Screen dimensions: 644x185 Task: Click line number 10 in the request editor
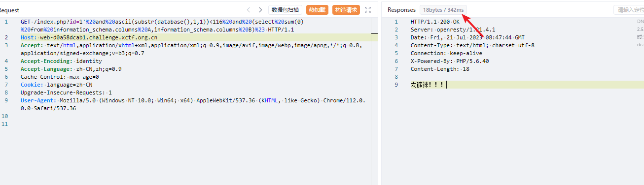(x=4, y=116)
